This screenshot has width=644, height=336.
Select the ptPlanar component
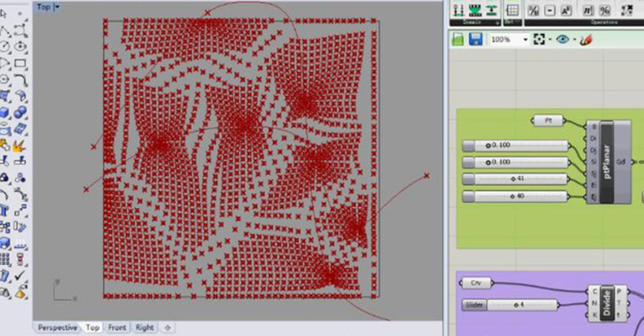[x=605, y=162]
